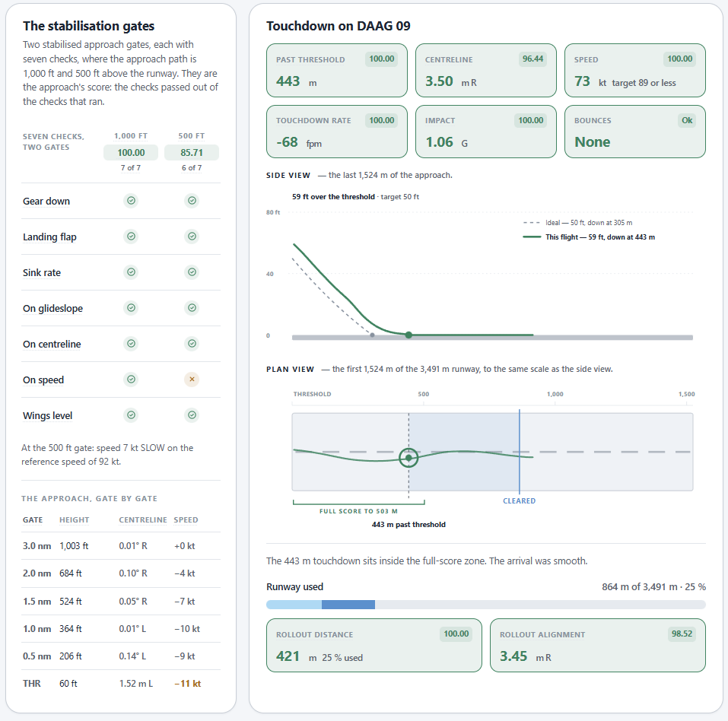The height and width of the screenshot is (721, 728).
Task: Select the 500 FT gate score 85.71
Action: 192,152
